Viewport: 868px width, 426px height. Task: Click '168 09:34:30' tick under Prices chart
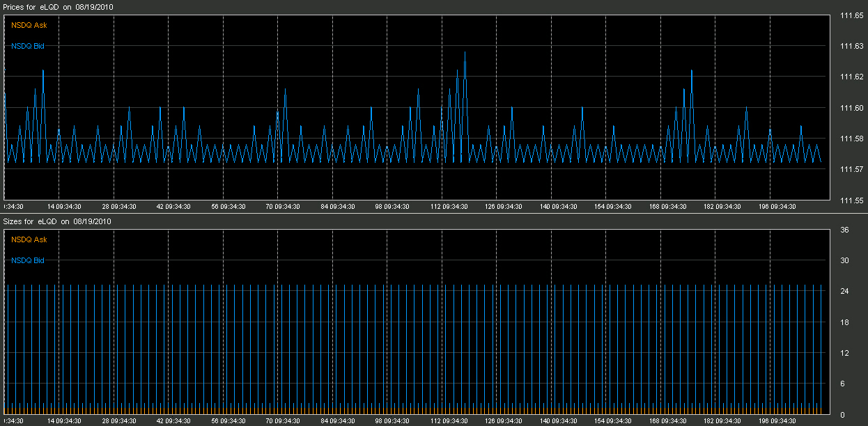tap(668, 207)
